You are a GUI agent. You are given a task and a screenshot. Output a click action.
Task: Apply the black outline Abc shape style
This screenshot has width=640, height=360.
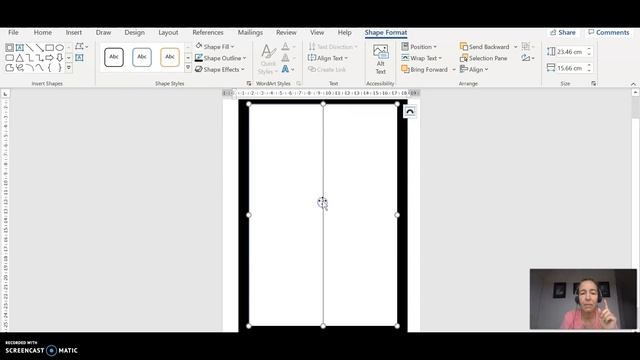114,57
